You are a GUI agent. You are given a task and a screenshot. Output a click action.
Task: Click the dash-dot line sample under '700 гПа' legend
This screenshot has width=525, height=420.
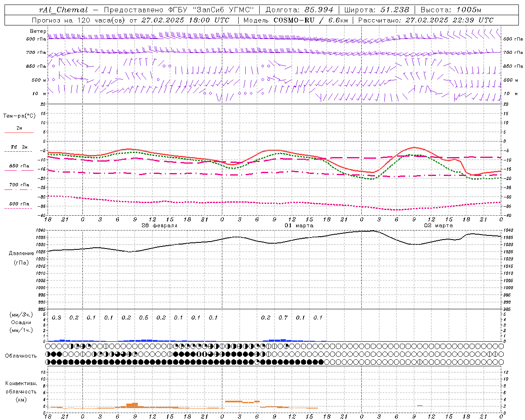pos(18,189)
